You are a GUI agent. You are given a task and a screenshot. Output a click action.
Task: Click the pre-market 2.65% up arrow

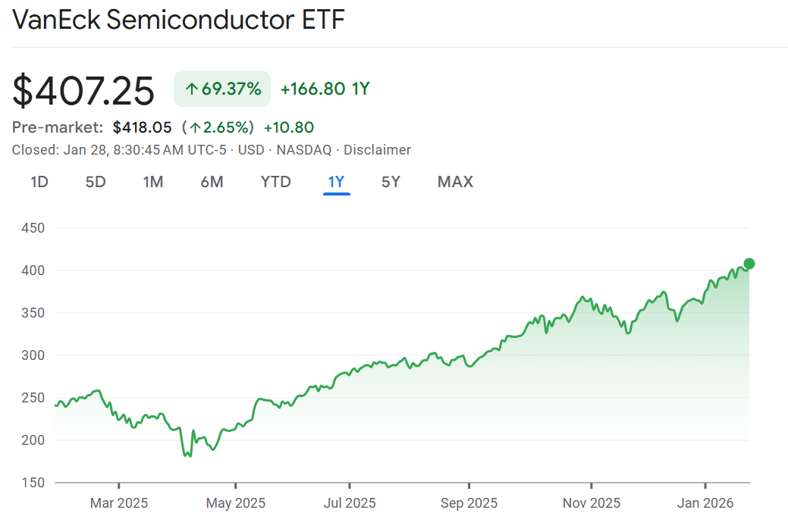196,127
